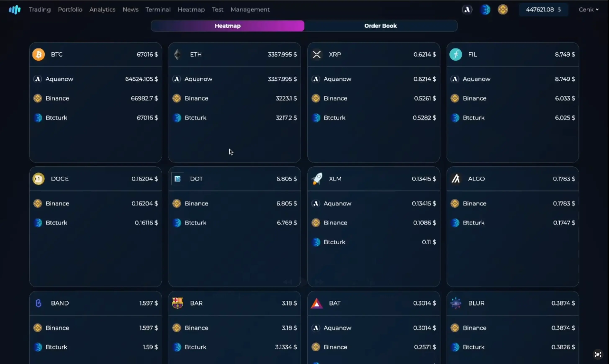The image size is (609, 364).
Task: Click the Filecoin logo icon
Action: pos(456,54)
